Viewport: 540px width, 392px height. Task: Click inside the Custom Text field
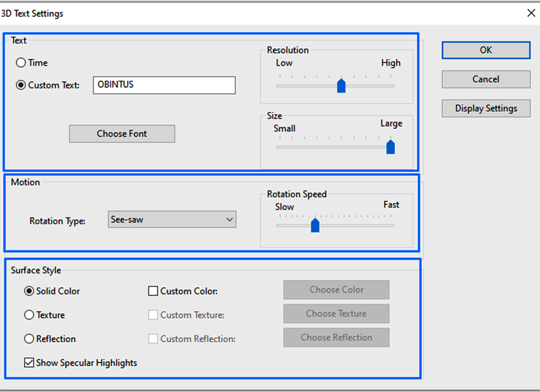164,85
